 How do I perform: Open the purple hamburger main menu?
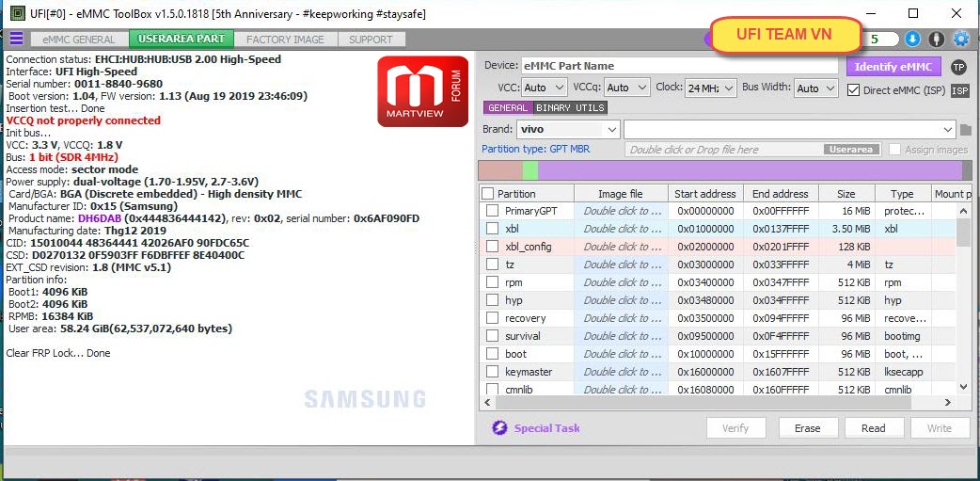(16, 39)
